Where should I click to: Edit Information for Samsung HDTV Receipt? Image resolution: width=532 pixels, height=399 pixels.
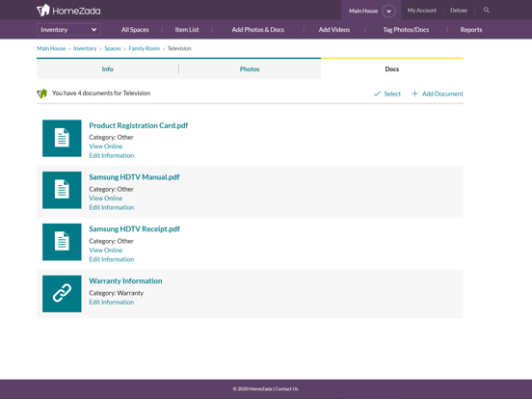pyautogui.click(x=111, y=259)
